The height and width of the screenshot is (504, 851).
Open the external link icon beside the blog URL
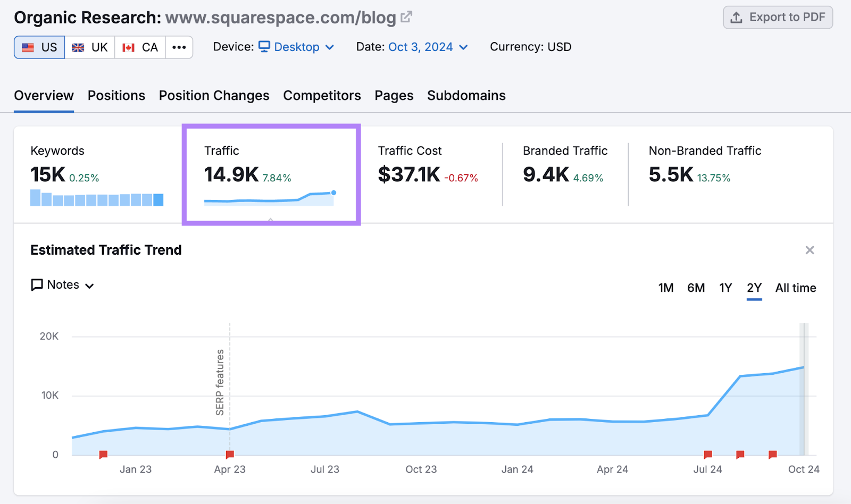pos(405,16)
